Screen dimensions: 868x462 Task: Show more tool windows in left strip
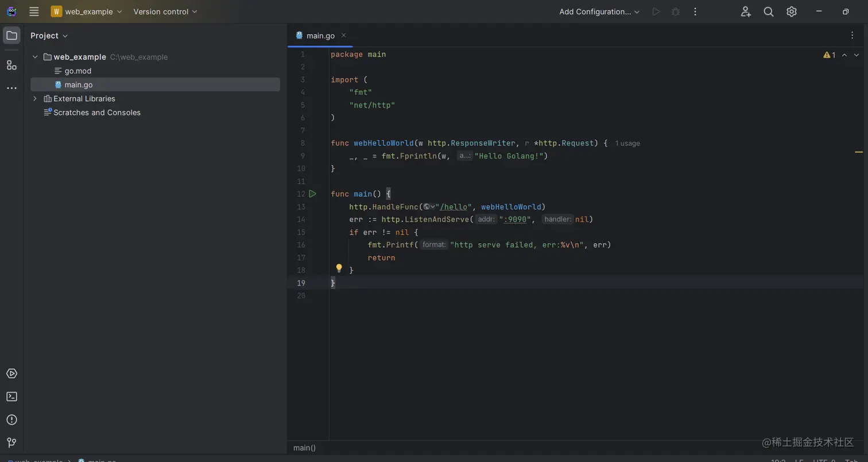pos(11,88)
